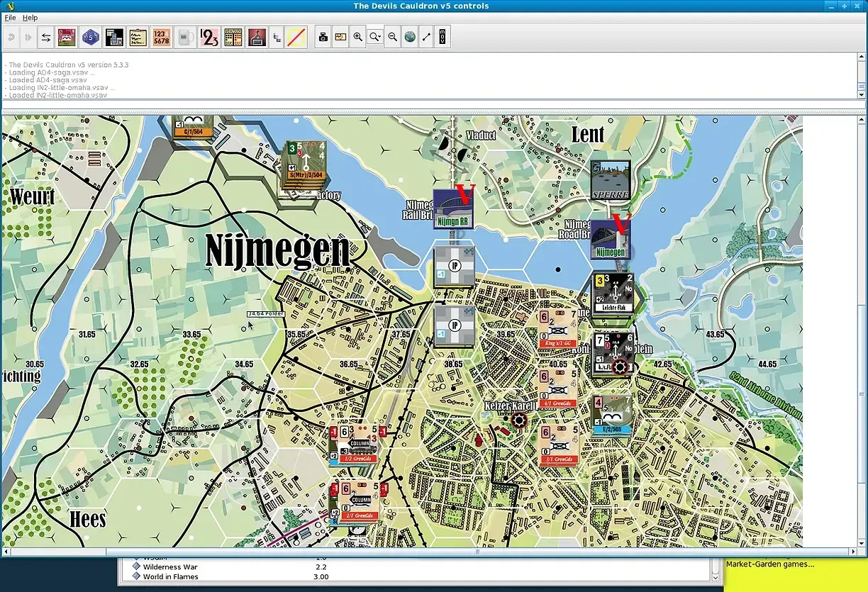This screenshot has width=868, height=592.
Task: Click hex label 42.65 on the map
Action: pyautogui.click(x=662, y=364)
